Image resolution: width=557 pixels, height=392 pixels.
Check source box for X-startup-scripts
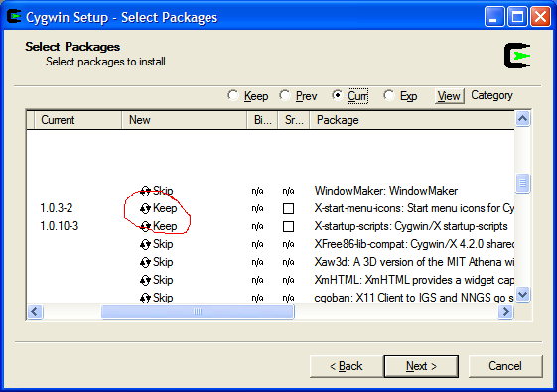pyautogui.click(x=288, y=226)
